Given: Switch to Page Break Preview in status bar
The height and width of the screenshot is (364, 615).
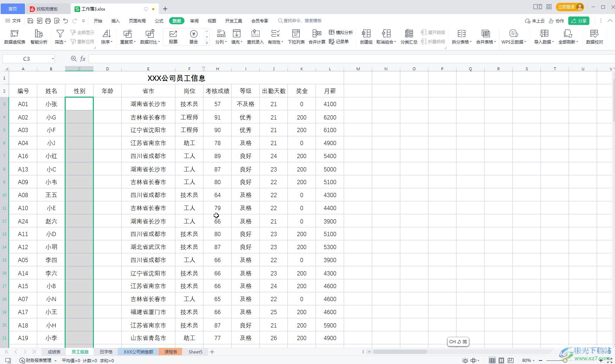Looking at the screenshot, I should click(511, 360).
